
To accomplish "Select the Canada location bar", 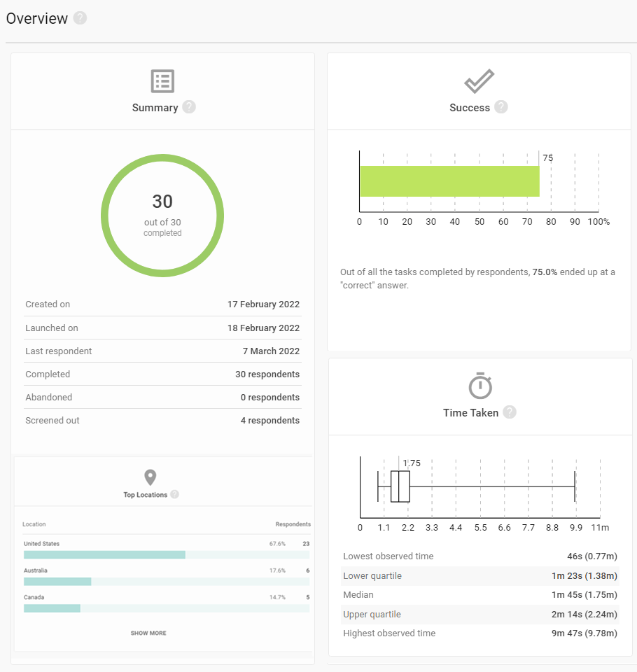I will 52,608.
